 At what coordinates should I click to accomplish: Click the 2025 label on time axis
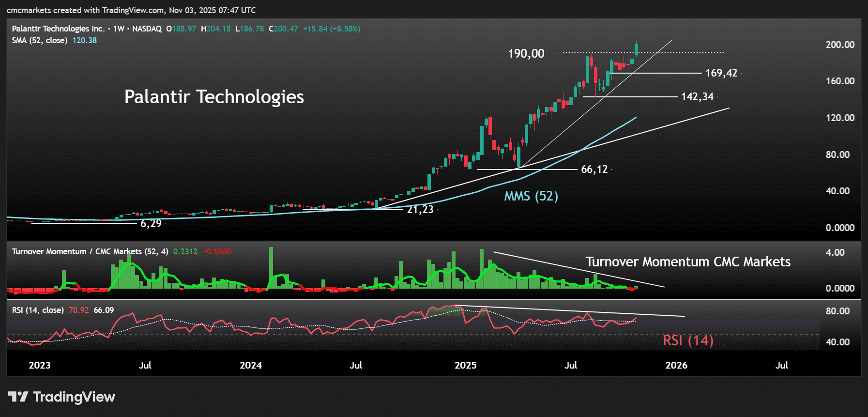(465, 365)
